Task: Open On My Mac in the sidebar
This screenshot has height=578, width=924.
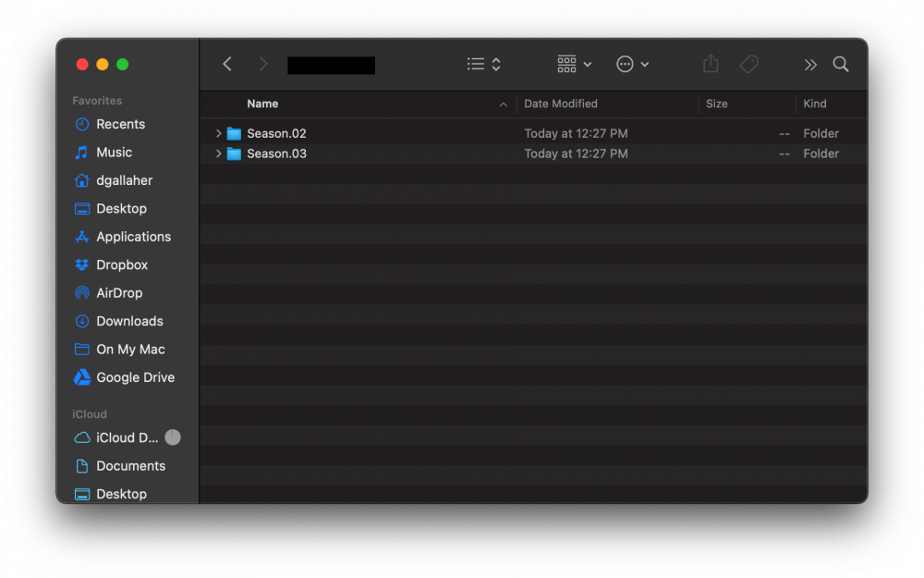Action: pyautogui.click(x=130, y=350)
